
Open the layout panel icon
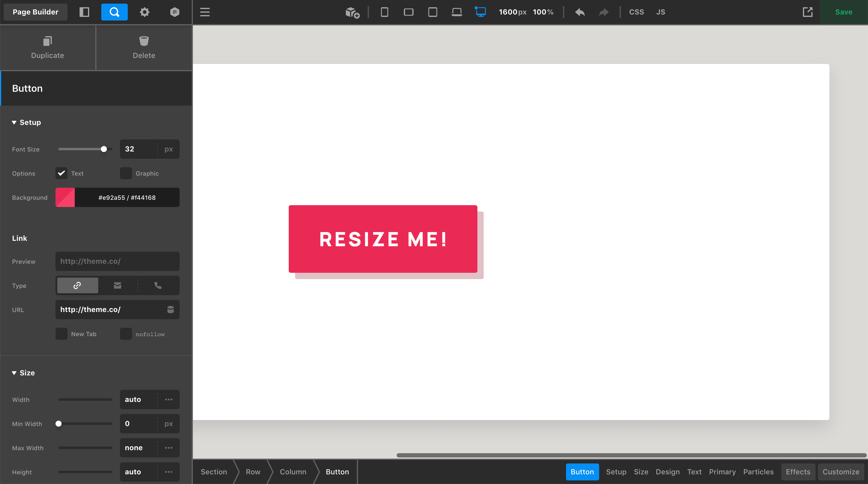pyautogui.click(x=84, y=12)
